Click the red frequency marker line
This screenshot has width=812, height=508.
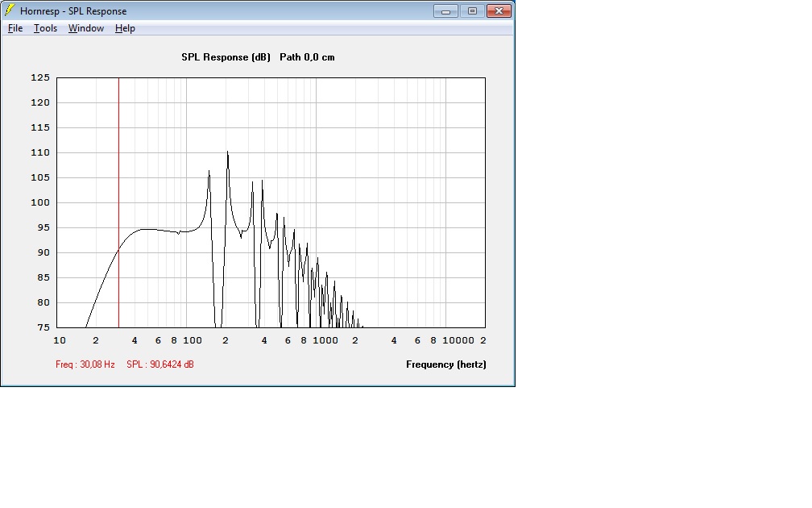point(118,202)
